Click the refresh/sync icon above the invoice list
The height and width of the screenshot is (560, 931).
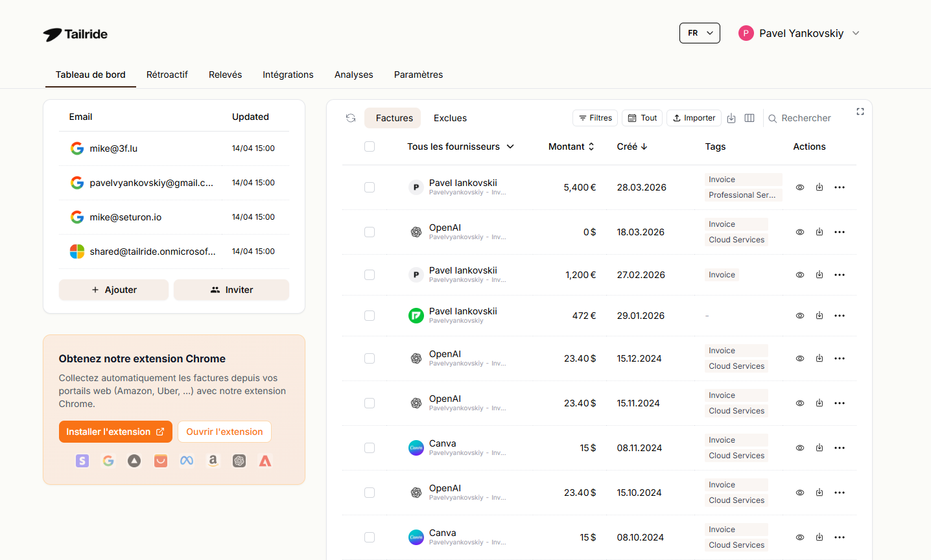click(351, 118)
